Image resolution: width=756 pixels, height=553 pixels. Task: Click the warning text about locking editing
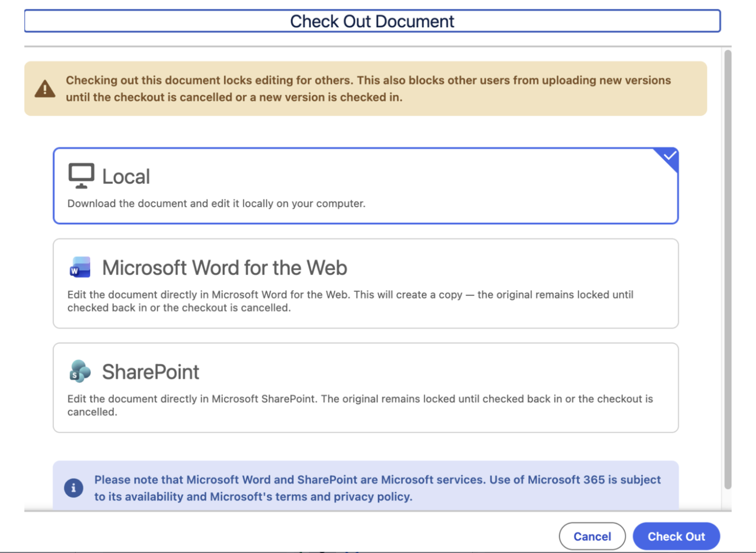pyautogui.click(x=368, y=89)
